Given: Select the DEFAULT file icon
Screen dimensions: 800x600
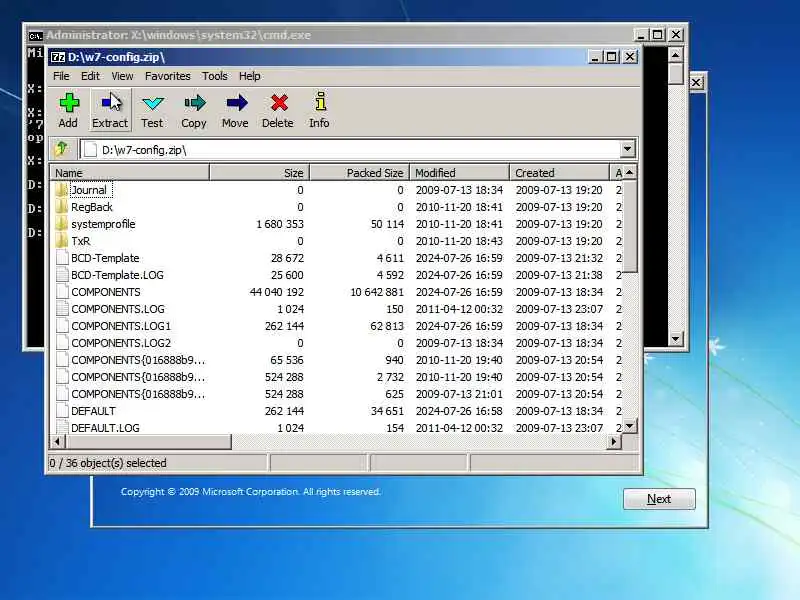Looking at the screenshot, I should (62, 411).
